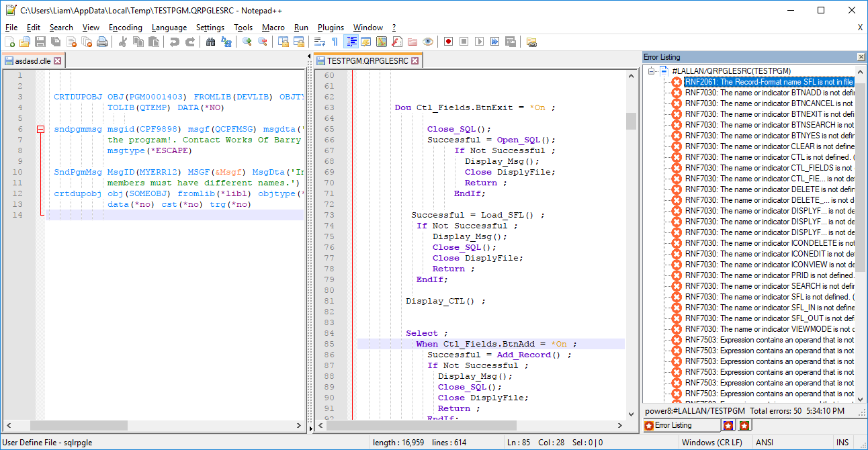The width and height of the screenshot is (868, 450).
Task: Toggle the indent guide toolbar button
Action: (351, 42)
